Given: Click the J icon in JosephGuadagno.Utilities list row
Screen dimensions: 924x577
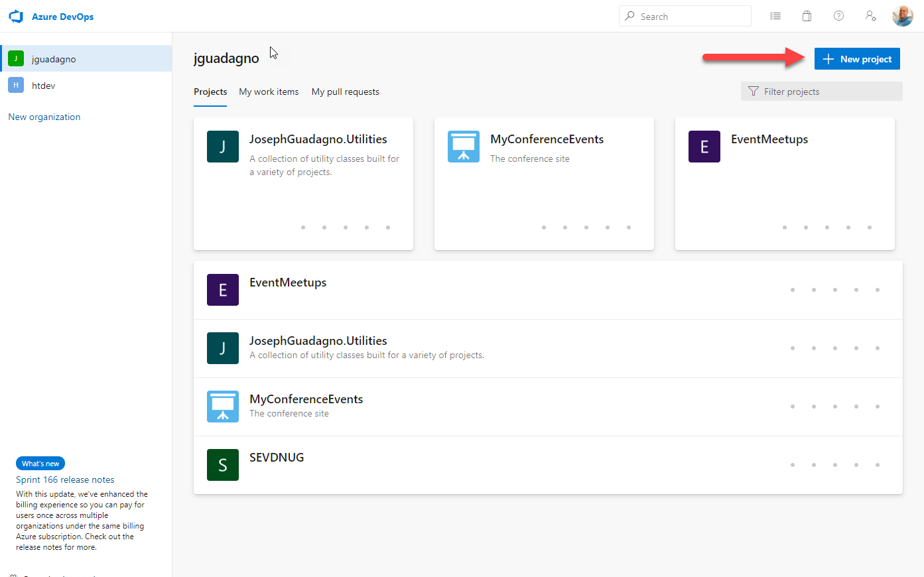Looking at the screenshot, I should point(223,348).
